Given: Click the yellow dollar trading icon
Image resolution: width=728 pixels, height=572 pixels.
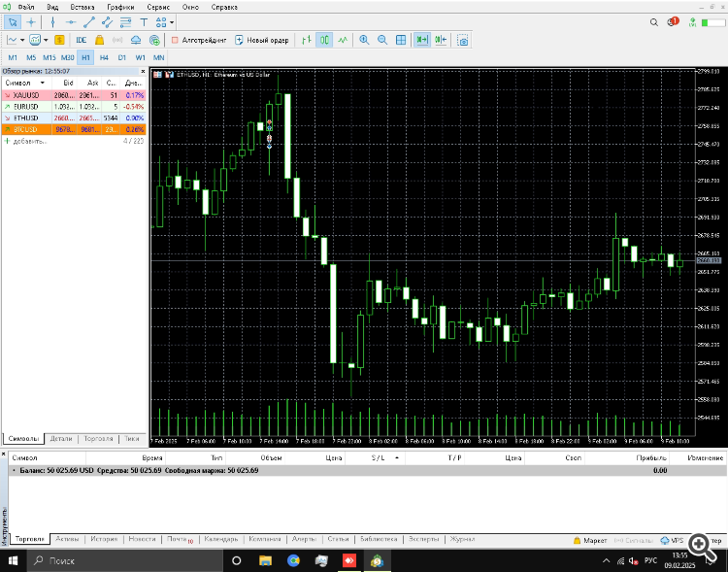Looking at the screenshot, I should pyautogui.click(x=59, y=40).
